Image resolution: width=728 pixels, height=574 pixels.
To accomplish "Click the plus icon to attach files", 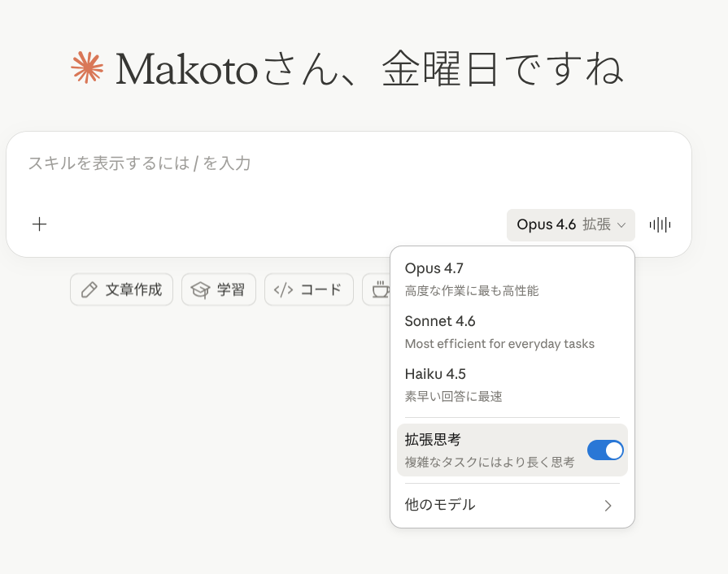I will (39, 224).
